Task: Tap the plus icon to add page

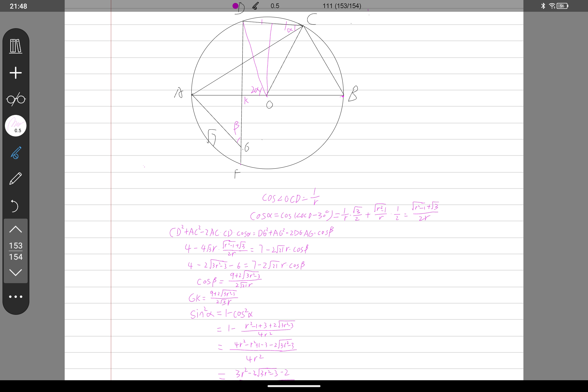Action: point(16,73)
